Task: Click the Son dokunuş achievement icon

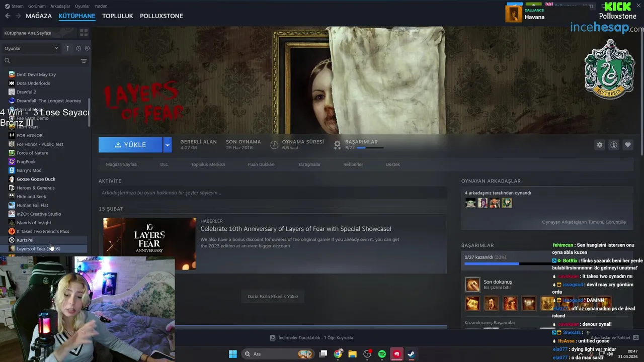Action: click(472, 285)
